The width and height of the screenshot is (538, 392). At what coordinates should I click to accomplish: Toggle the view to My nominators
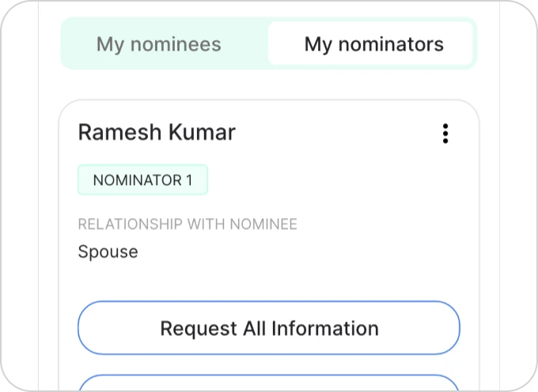point(373,44)
